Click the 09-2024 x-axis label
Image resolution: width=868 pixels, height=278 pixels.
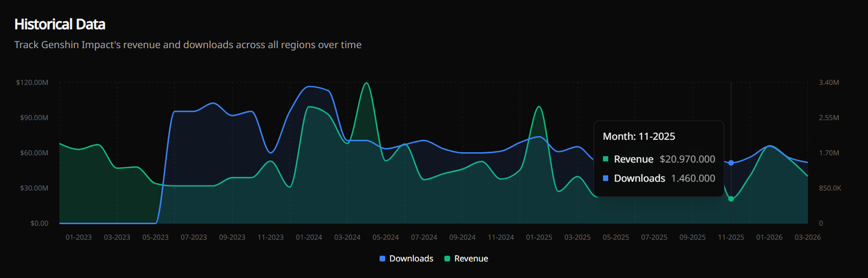tap(463, 237)
